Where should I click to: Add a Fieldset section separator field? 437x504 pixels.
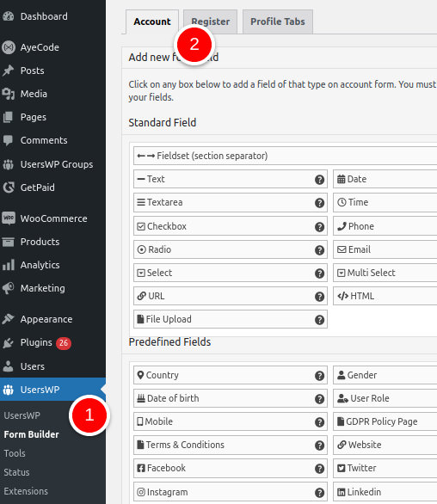click(x=286, y=156)
